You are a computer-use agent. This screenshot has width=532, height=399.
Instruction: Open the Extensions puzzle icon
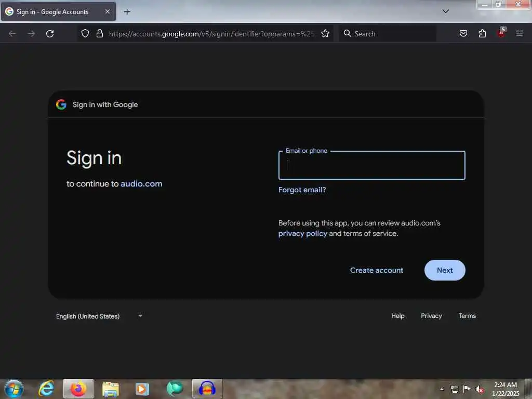click(482, 33)
